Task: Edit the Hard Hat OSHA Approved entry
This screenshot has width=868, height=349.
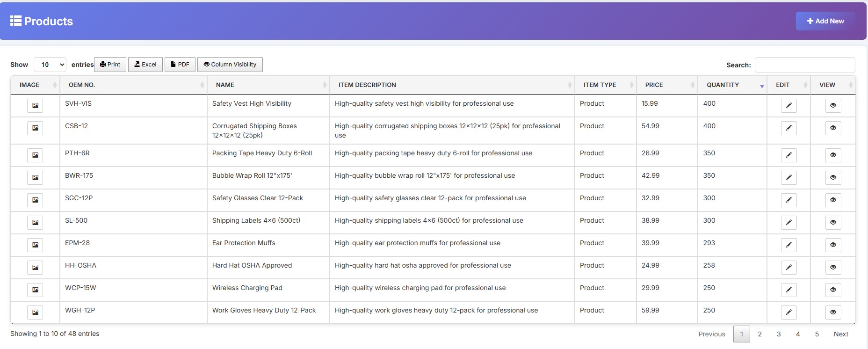Action: tap(788, 268)
